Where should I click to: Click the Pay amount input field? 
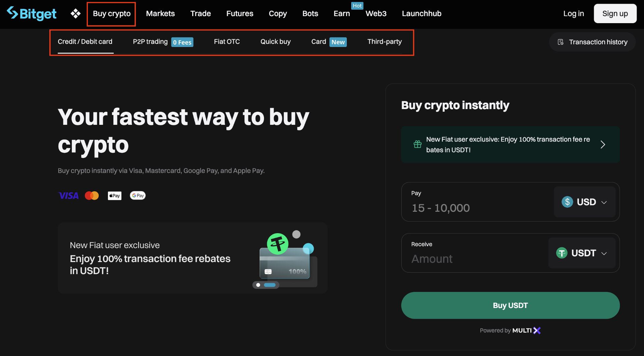point(476,208)
